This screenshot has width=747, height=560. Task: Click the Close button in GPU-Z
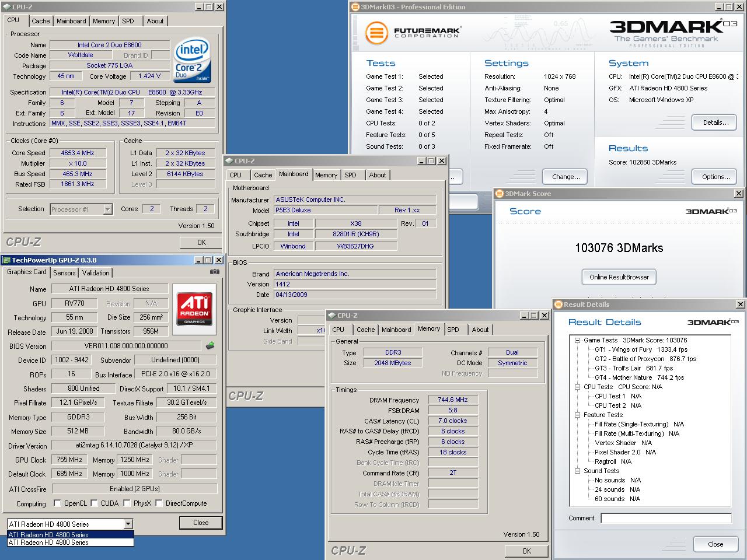click(x=201, y=523)
